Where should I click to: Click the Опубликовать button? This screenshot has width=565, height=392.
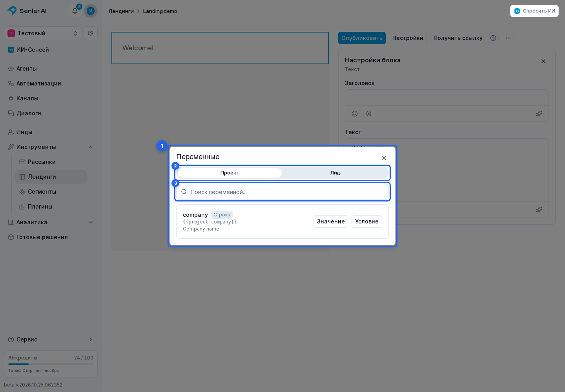[362, 38]
